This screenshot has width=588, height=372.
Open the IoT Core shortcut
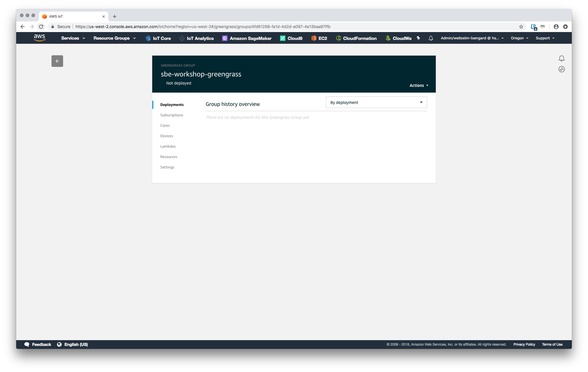(158, 38)
